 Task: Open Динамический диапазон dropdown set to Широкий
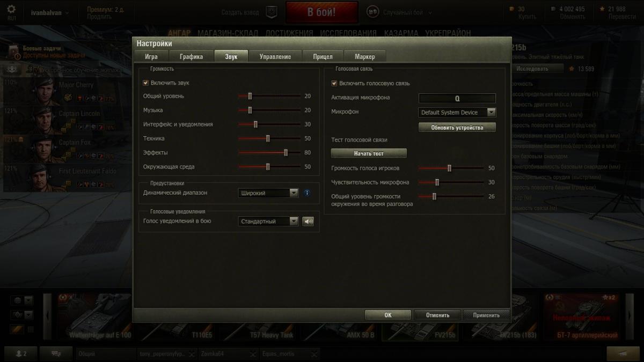point(268,193)
